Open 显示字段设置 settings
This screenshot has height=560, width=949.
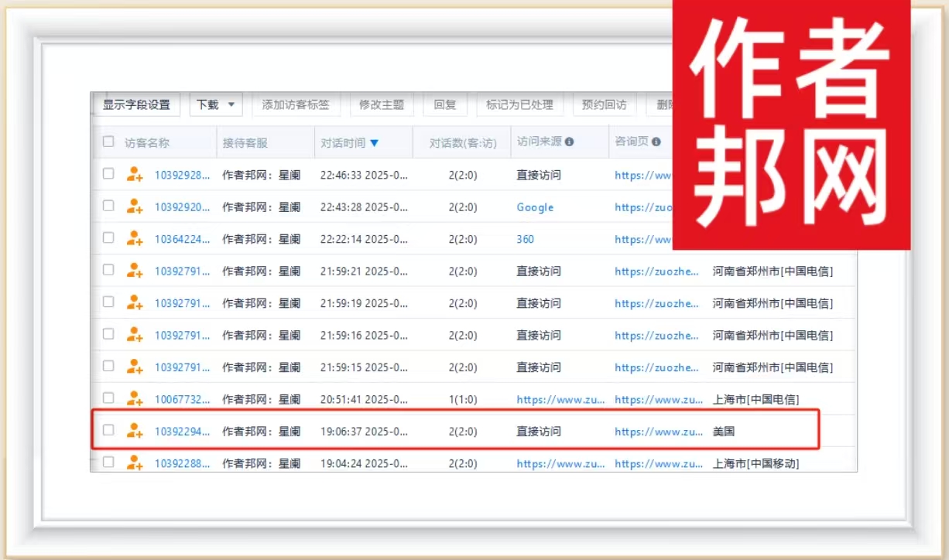pyautogui.click(x=136, y=104)
